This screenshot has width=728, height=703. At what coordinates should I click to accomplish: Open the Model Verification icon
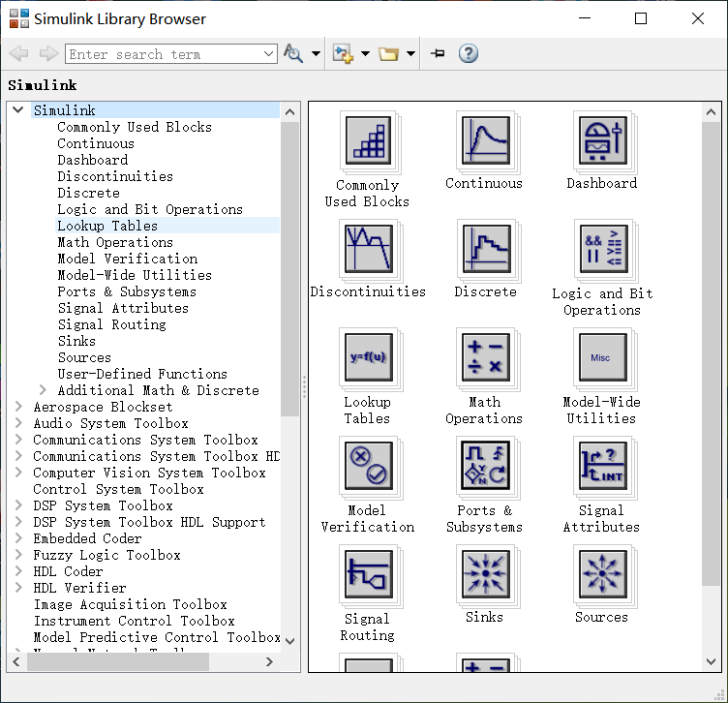pos(368,467)
